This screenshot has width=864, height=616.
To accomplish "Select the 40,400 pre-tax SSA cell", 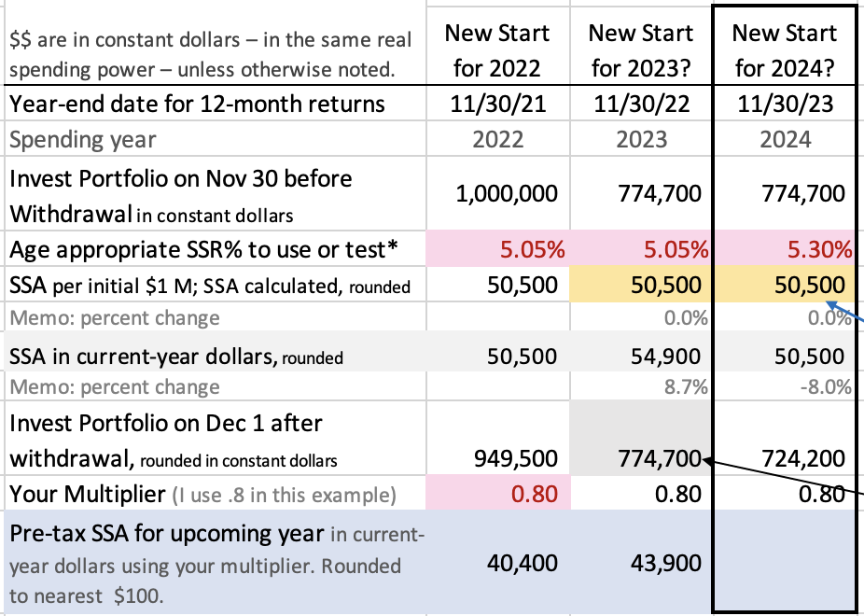I will (497, 563).
